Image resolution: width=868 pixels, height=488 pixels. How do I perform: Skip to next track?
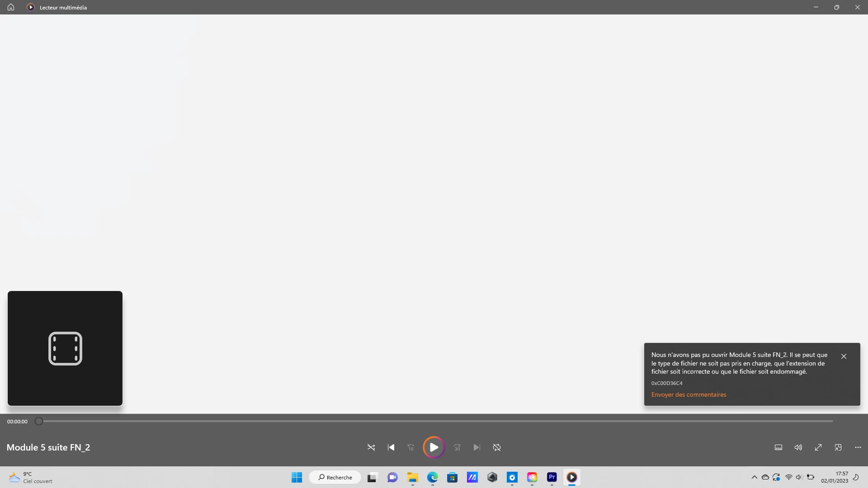click(x=476, y=447)
